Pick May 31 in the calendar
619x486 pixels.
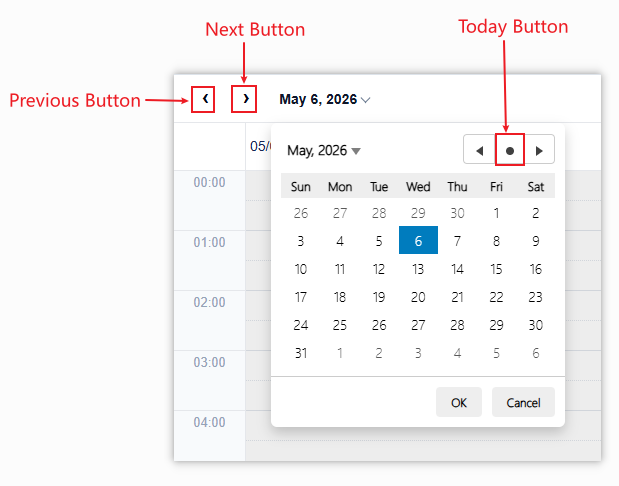pos(301,353)
